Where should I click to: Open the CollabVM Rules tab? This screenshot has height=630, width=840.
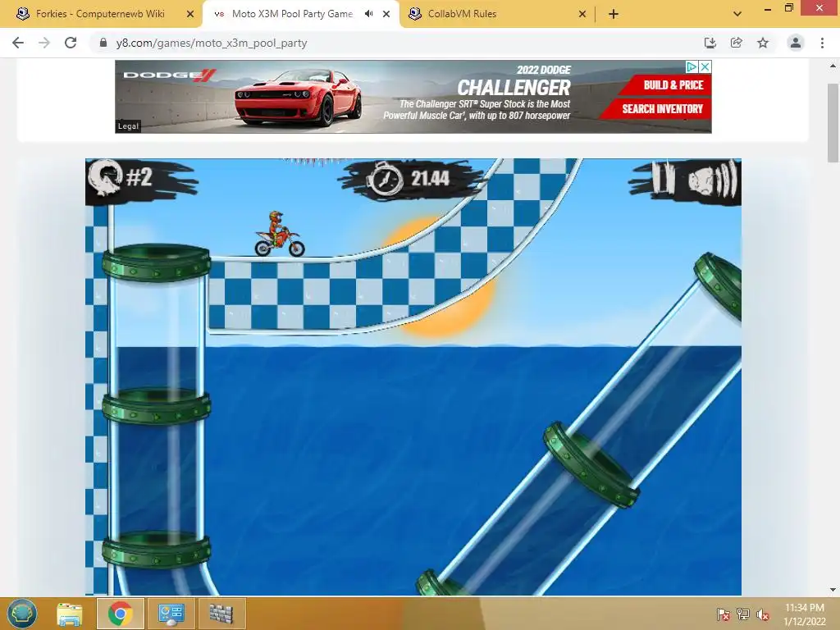[462, 14]
